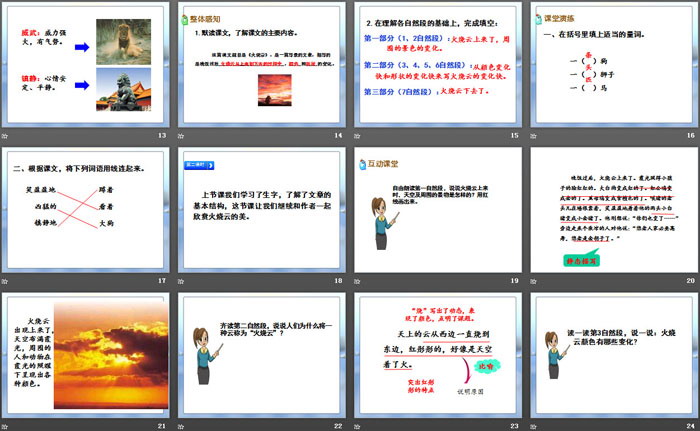
Task: Click slide number 17 label
Action: tap(162, 280)
